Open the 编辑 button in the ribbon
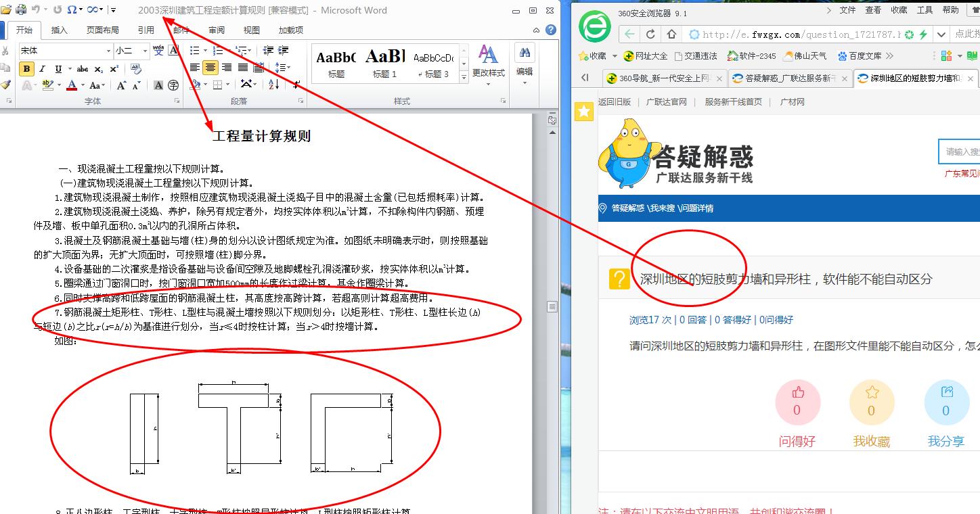 (525, 66)
